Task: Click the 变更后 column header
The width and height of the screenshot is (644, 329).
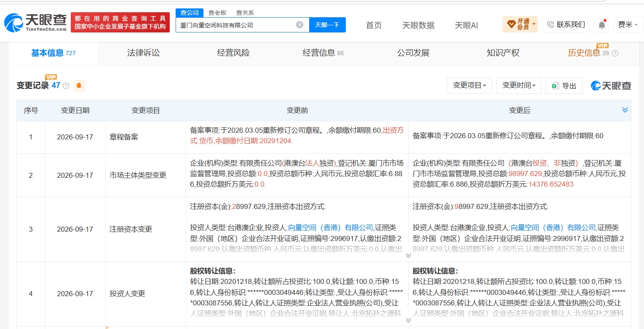Action: [x=520, y=110]
